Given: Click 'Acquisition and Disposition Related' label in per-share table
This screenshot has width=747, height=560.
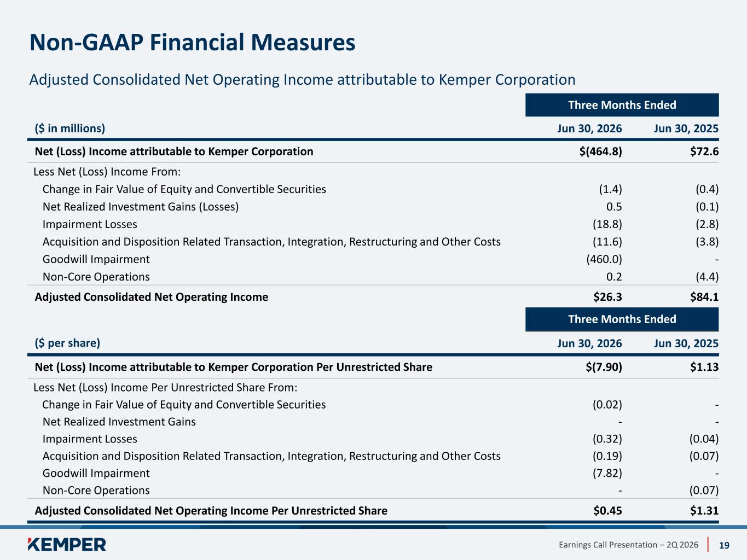Looking at the screenshot, I should point(271,456).
